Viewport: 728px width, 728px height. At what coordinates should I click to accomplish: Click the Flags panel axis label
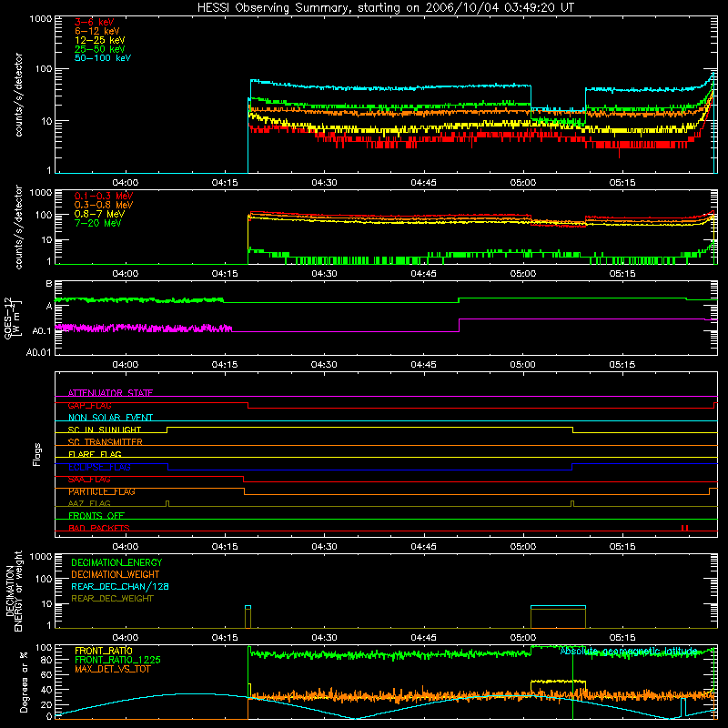37,454
